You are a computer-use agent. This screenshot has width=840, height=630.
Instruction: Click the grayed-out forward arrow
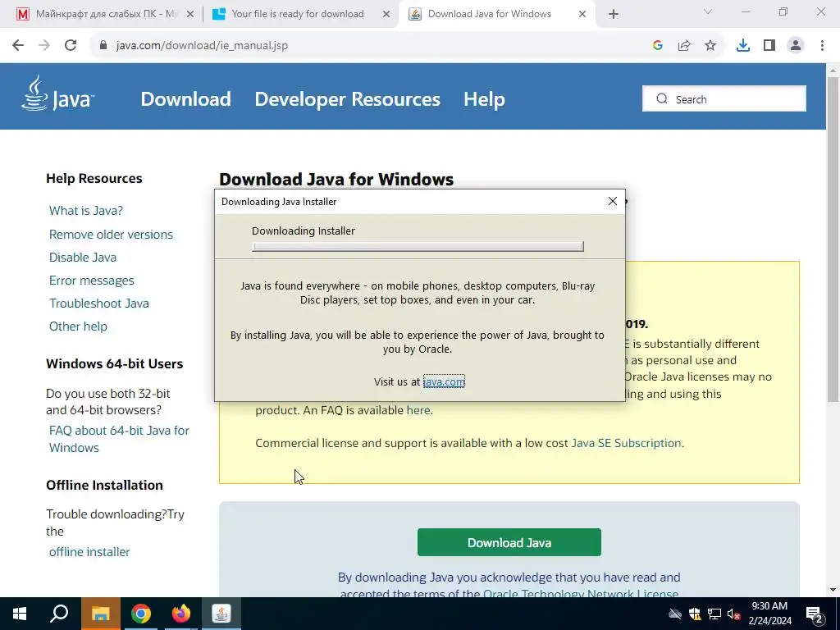click(44, 46)
